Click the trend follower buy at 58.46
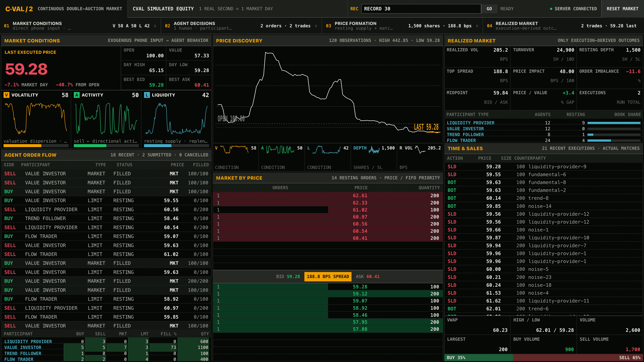 (x=106, y=219)
